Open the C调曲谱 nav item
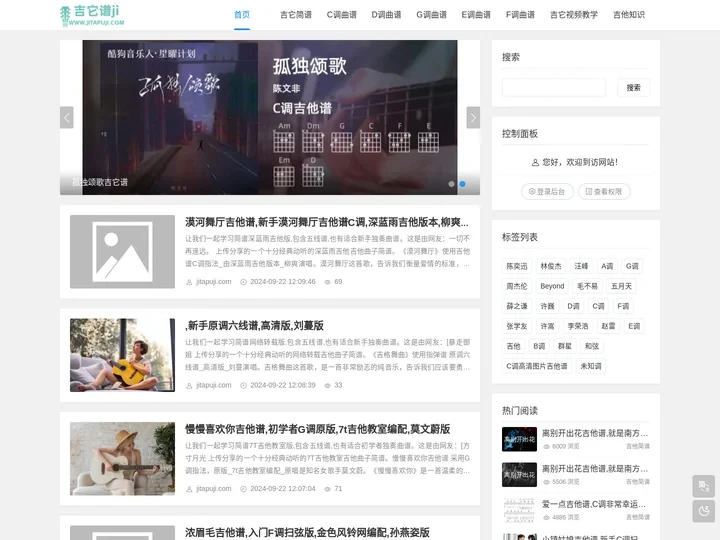Viewport: 720px width, 540px height. click(342, 15)
